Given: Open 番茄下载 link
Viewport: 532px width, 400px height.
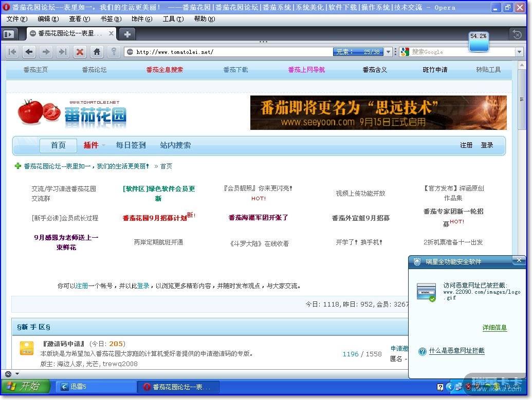Looking at the screenshot, I should [x=235, y=70].
